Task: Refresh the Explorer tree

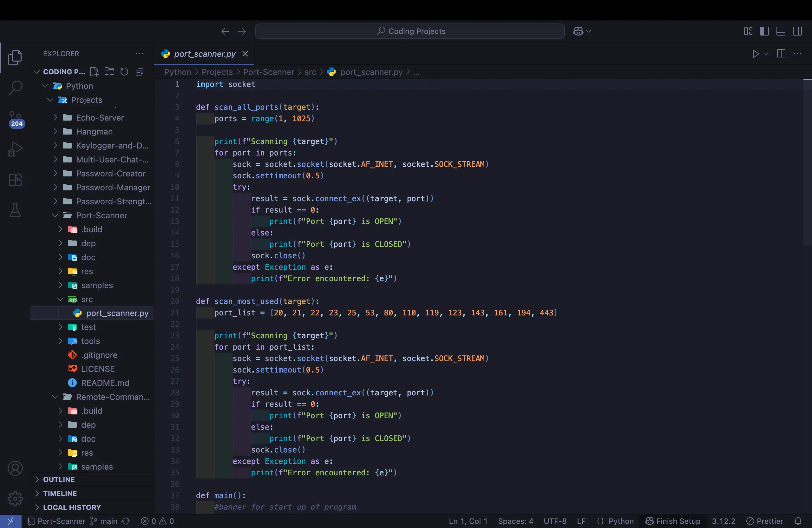Action: (124, 72)
